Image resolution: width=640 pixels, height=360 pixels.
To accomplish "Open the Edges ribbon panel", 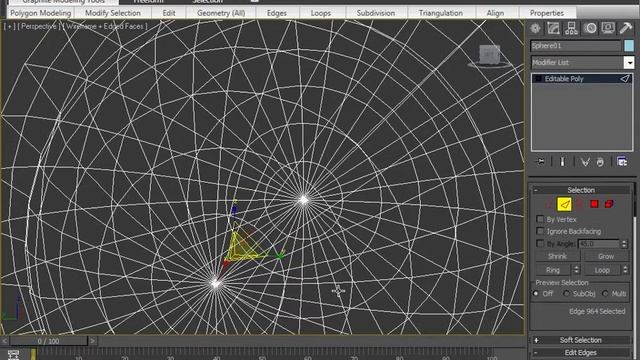I will [277, 13].
